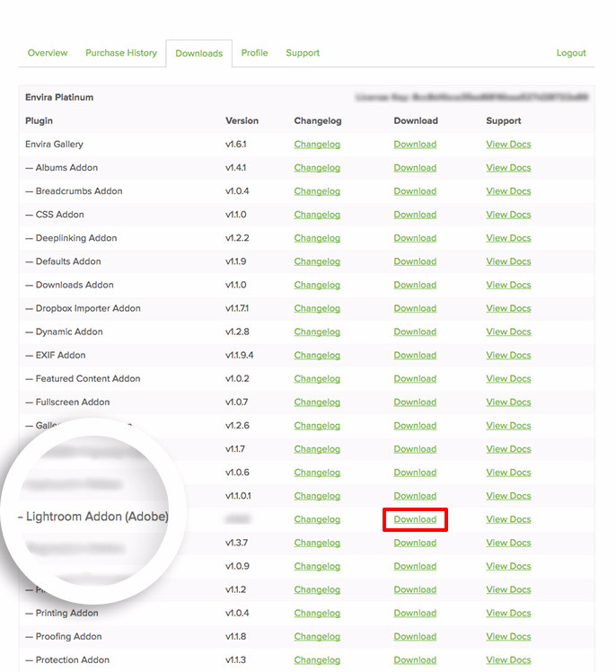The image size is (616, 672).
Task: View Docs for Downloads Addon
Action: tap(508, 285)
